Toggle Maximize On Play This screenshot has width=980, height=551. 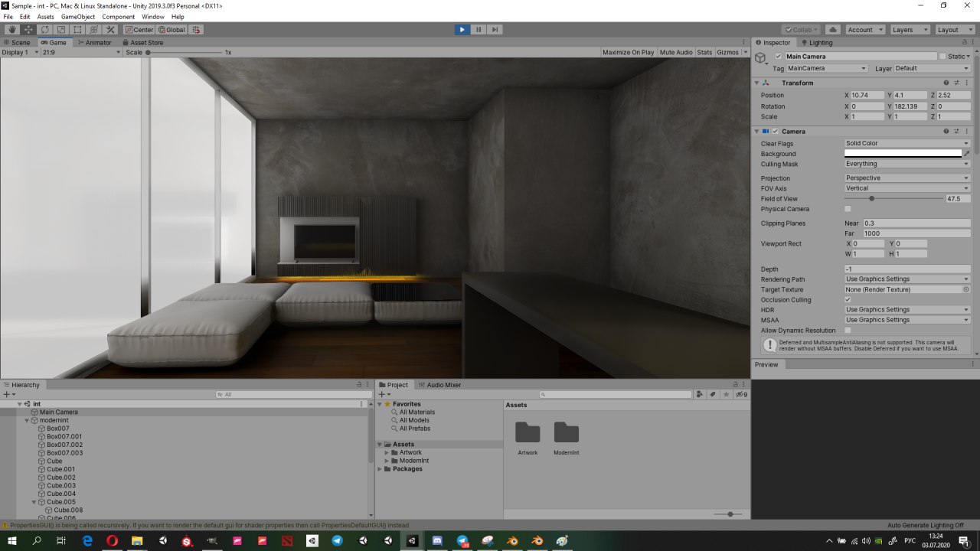click(628, 52)
